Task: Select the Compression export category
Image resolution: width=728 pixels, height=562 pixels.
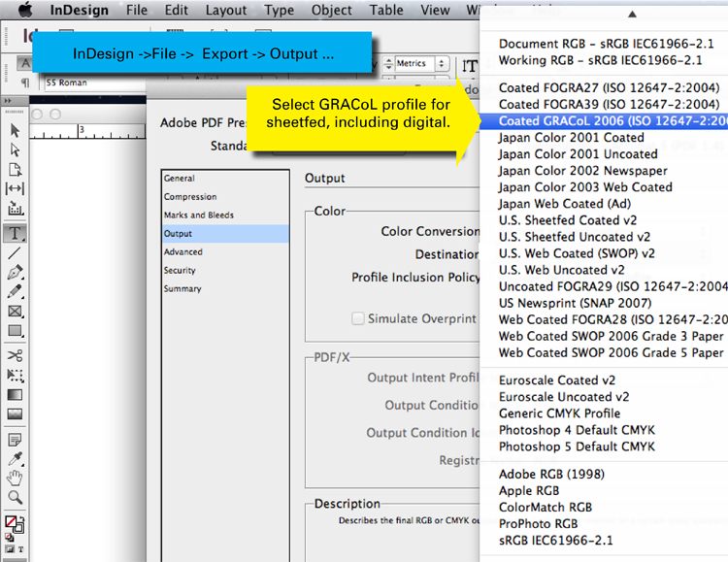Action: [225, 196]
